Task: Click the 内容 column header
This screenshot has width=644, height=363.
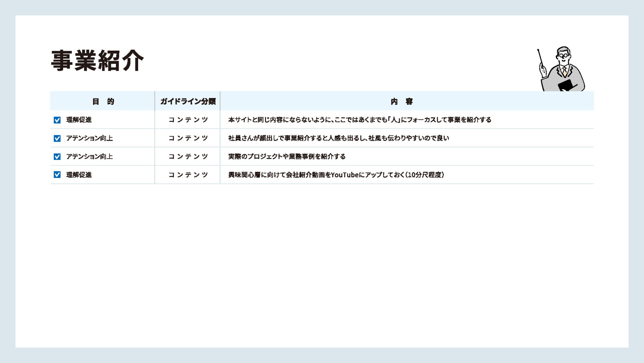Action: 401,101
